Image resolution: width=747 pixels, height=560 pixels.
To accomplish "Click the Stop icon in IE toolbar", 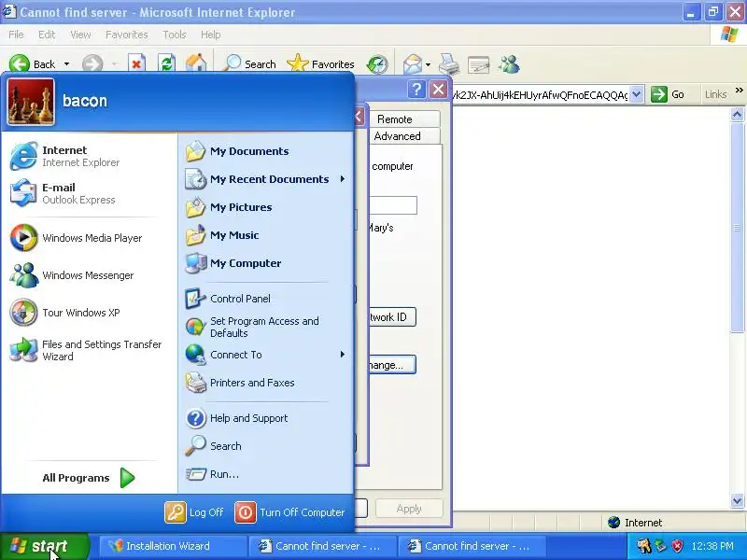I will [x=136, y=63].
